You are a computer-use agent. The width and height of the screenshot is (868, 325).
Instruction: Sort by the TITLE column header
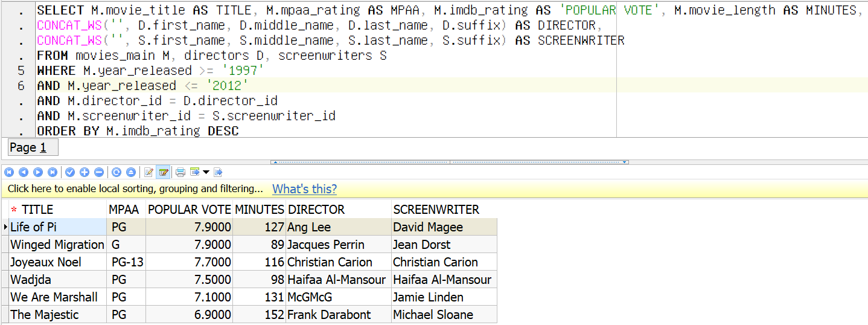(58, 210)
